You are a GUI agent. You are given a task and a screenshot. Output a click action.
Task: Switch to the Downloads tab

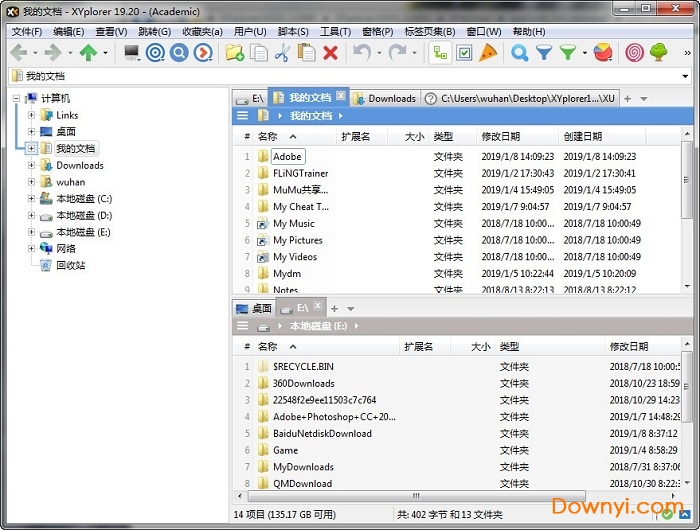[384, 98]
